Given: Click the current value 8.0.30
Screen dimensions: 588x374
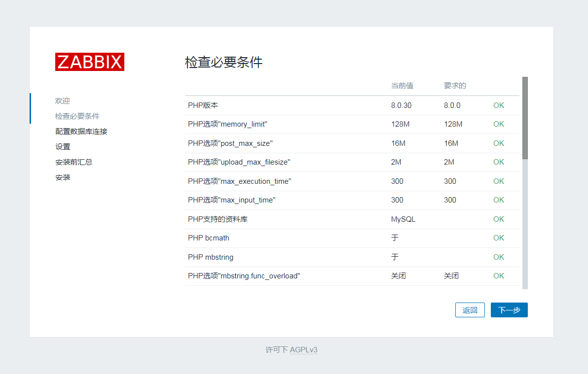Looking at the screenshot, I should [401, 105].
